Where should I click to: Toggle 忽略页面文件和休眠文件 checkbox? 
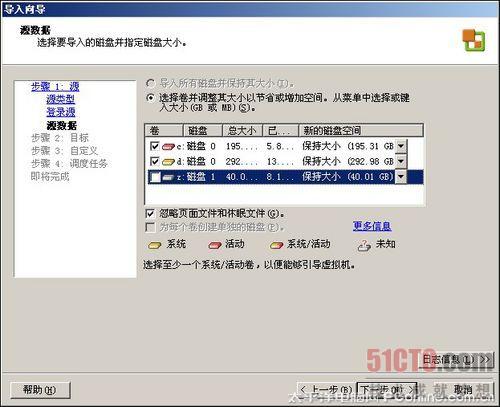pos(150,213)
